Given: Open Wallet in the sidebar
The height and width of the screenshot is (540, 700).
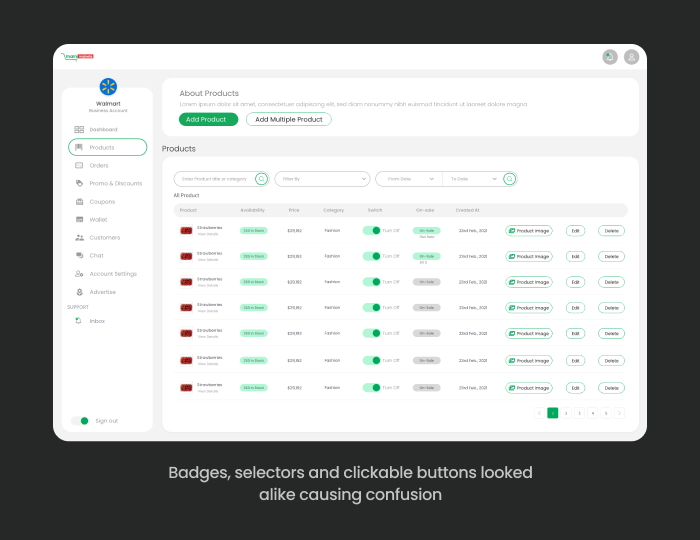Looking at the screenshot, I should (98, 220).
